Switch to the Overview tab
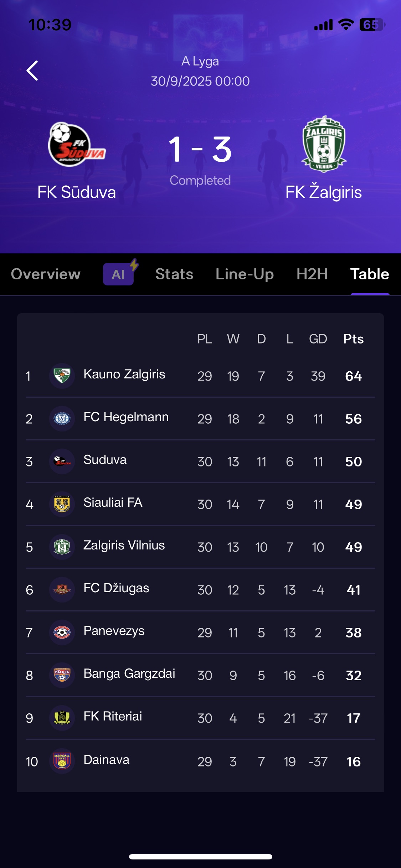 pyautogui.click(x=46, y=274)
